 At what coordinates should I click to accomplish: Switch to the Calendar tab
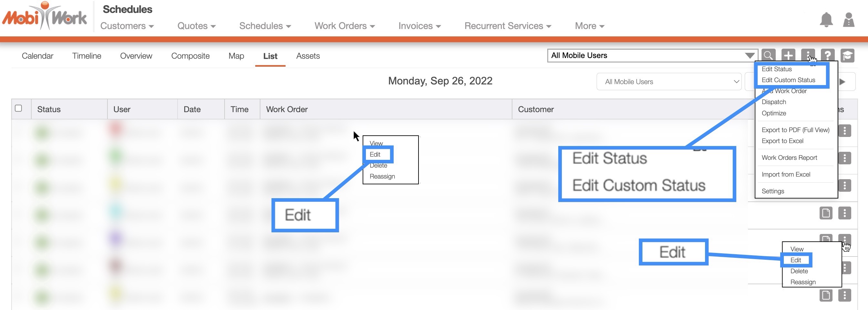click(x=37, y=56)
